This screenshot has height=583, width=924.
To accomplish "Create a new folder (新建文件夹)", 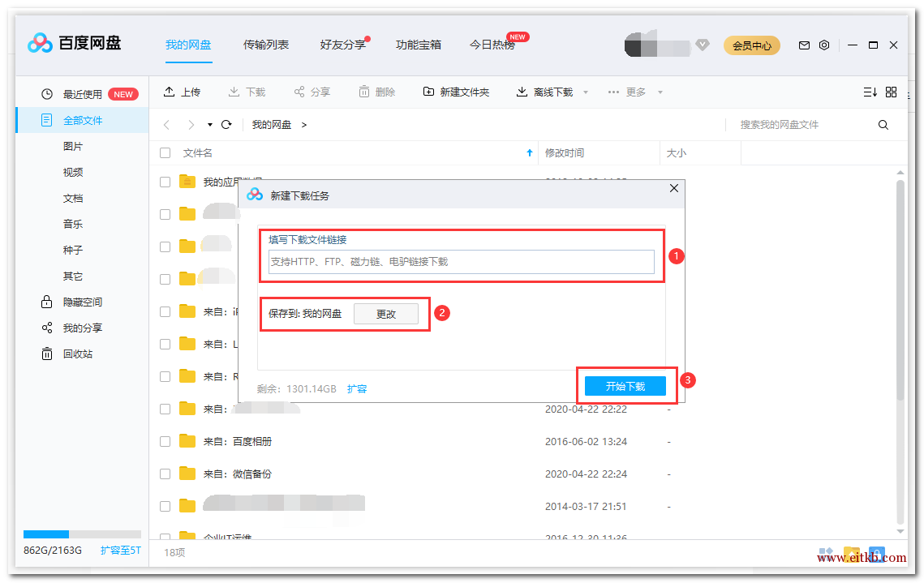I will point(456,92).
